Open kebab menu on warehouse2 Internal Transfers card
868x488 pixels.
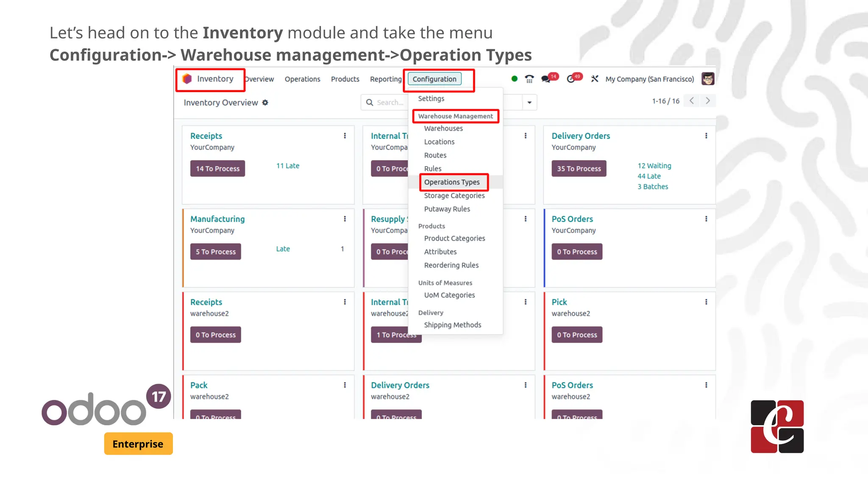(x=526, y=302)
